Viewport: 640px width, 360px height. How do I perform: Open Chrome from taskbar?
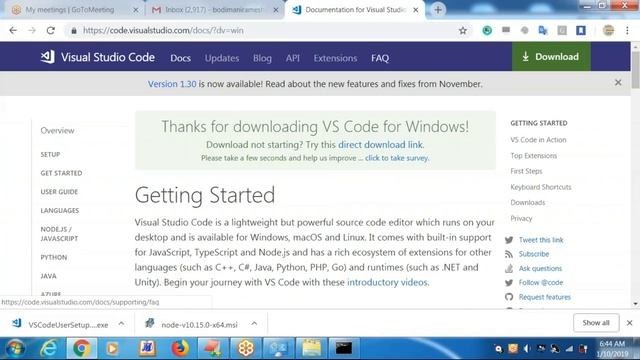[81, 349]
